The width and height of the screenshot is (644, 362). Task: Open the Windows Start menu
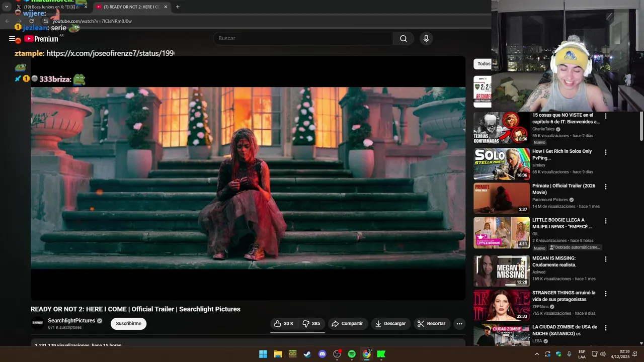pos(263,354)
